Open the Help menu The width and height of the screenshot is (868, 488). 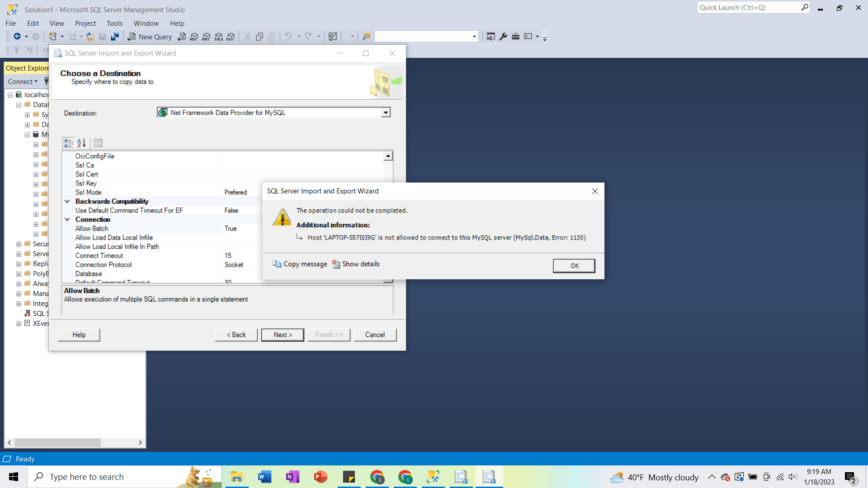[177, 23]
